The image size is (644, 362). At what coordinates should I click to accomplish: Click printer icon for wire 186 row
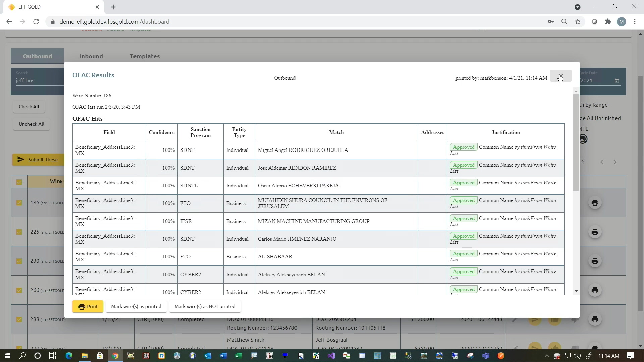595,203
